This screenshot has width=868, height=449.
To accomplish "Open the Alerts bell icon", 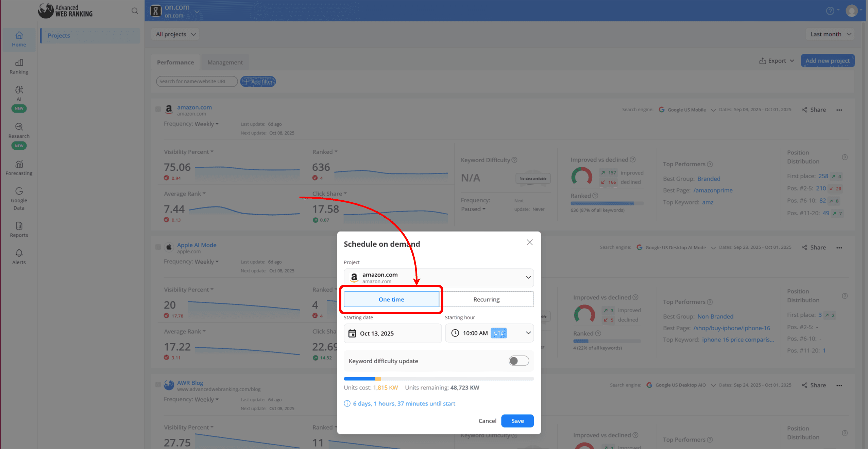I will pyautogui.click(x=19, y=253).
